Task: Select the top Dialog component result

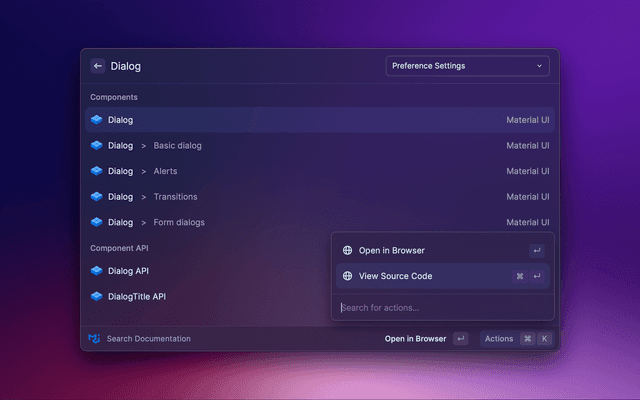Action: [x=320, y=120]
